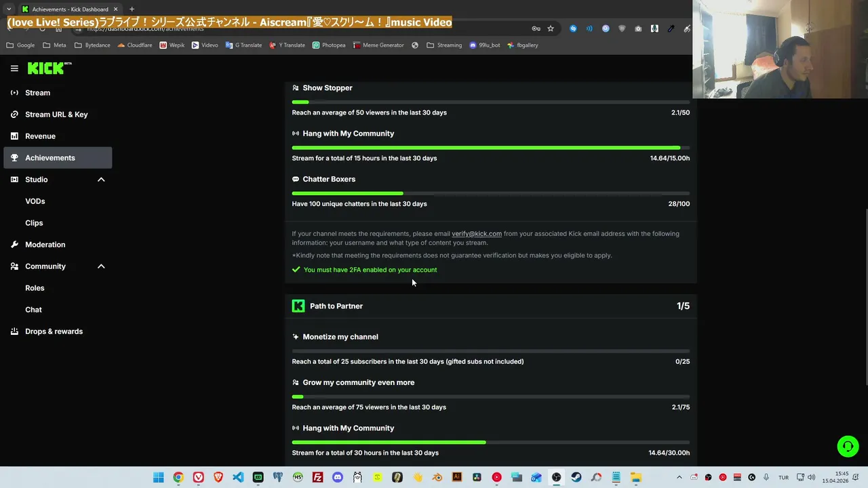
Task: Open Steam from the taskbar
Action: [x=576, y=477]
